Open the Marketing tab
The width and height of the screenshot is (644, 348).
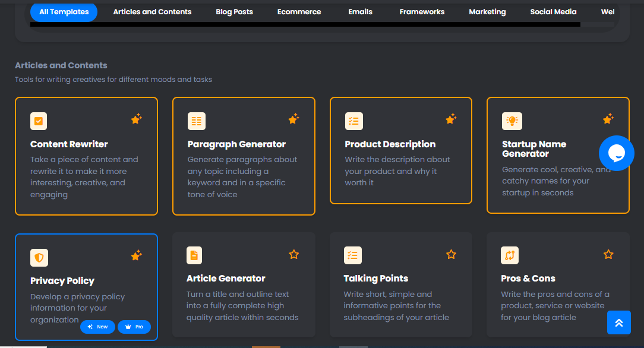click(487, 12)
